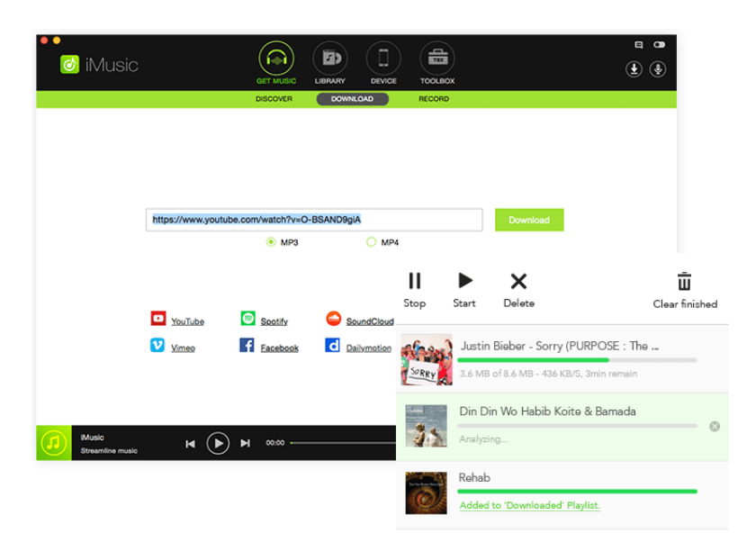Click the 00:00 time readout in player

tap(275, 443)
